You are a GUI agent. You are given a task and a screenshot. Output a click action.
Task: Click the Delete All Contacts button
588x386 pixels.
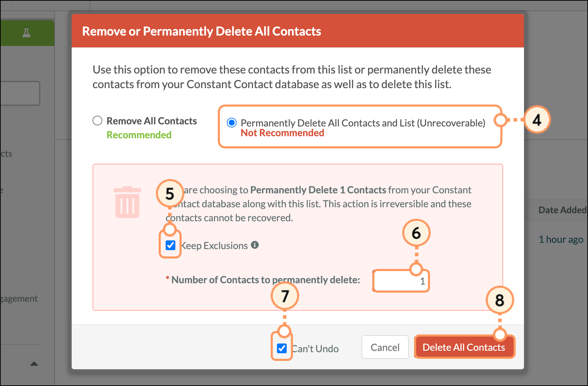[x=463, y=347]
